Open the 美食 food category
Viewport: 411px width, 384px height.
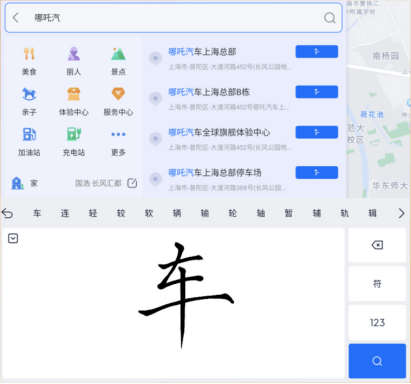click(x=29, y=61)
